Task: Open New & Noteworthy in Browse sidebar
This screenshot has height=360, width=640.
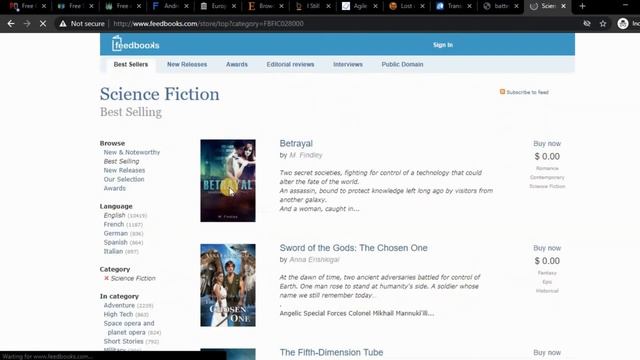Action: pyautogui.click(x=132, y=152)
